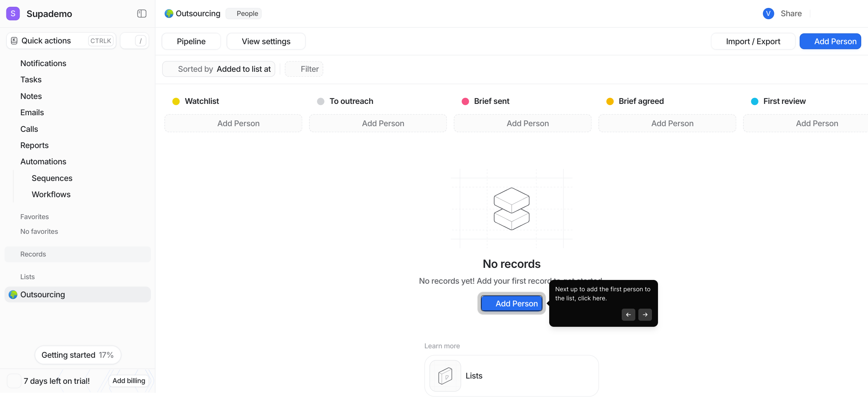Image resolution: width=868 pixels, height=408 pixels.
Task: Click Brief sent pink status dot
Action: pos(465,101)
